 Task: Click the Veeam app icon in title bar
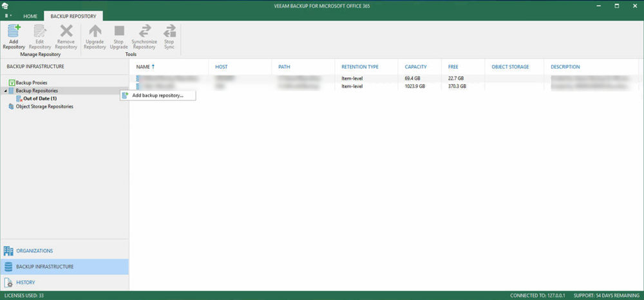pyautogui.click(x=5, y=6)
